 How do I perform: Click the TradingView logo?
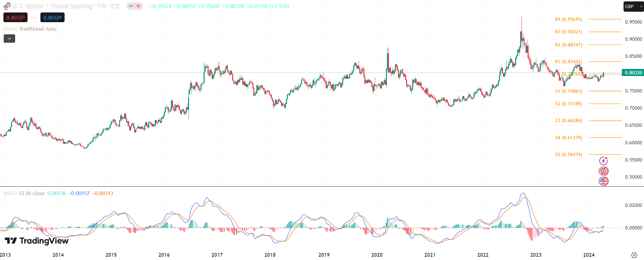pos(37,241)
